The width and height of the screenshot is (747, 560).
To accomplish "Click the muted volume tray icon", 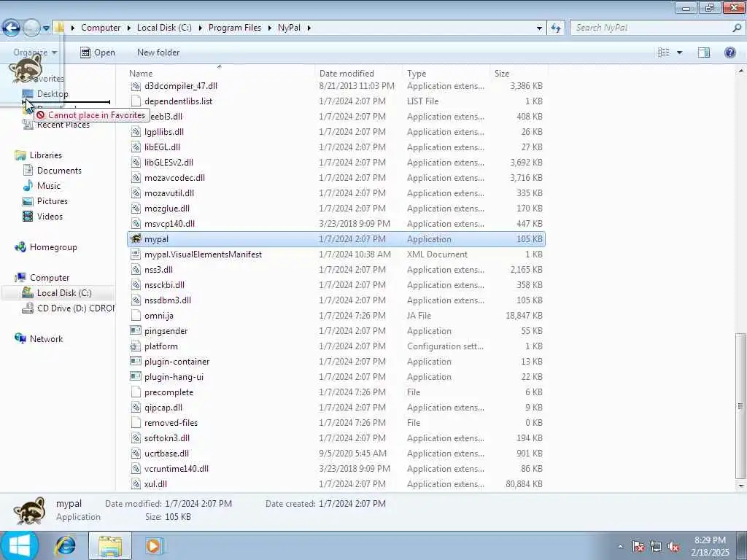I will click(673, 546).
